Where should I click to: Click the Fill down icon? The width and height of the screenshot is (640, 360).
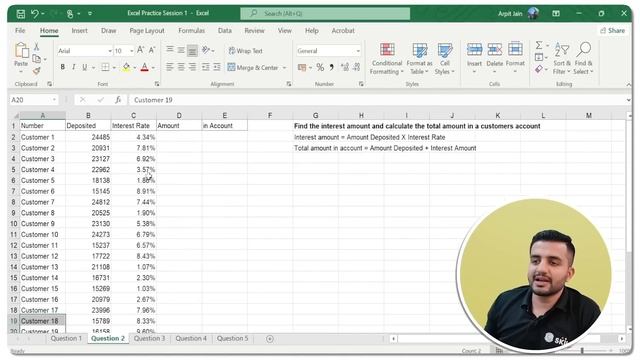[x=539, y=57]
